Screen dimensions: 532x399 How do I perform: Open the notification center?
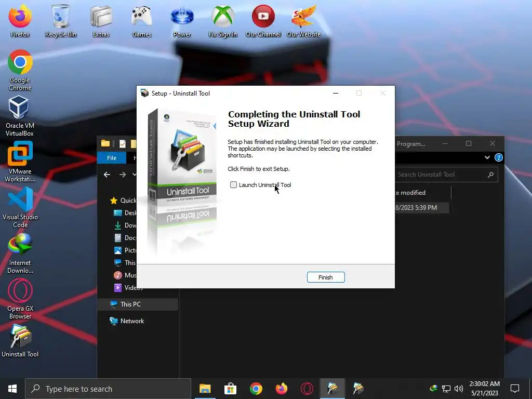coord(515,389)
